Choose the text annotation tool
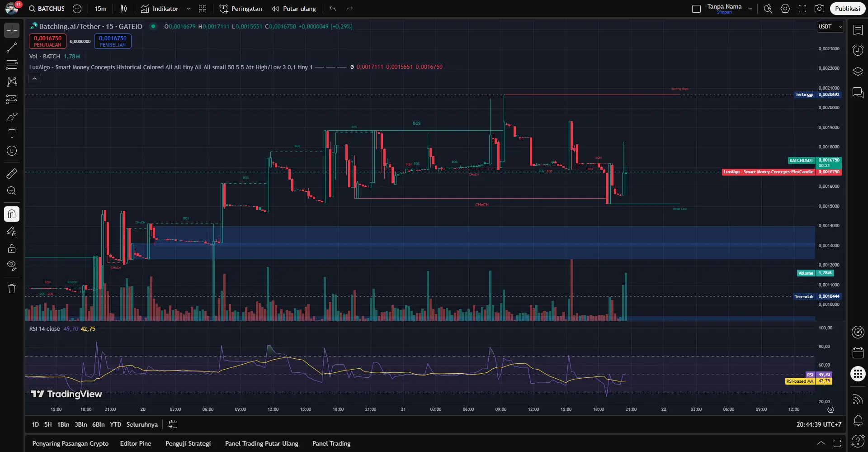The height and width of the screenshot is (452, 868). point(12,133)
